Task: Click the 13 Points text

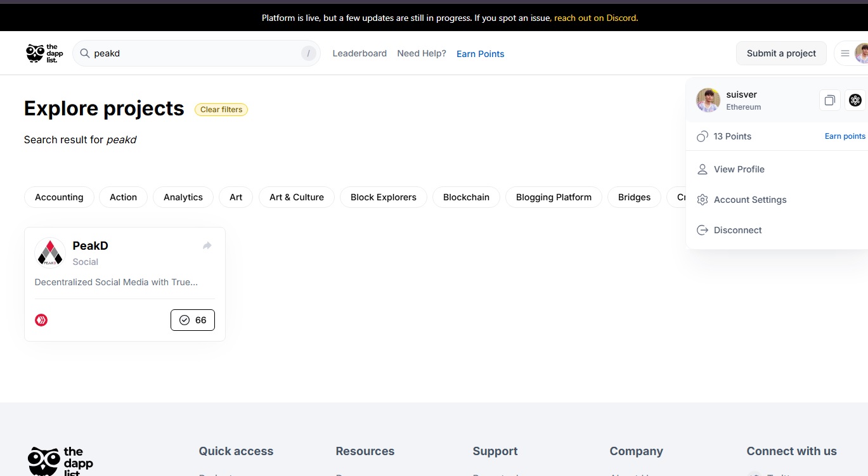Action: tap(732, 136)
